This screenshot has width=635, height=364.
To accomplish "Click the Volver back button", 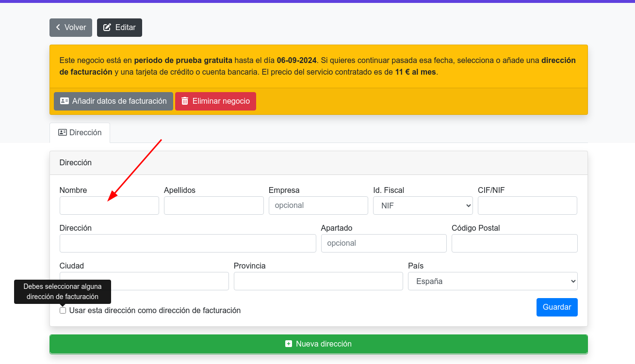I will coord(71,28).
